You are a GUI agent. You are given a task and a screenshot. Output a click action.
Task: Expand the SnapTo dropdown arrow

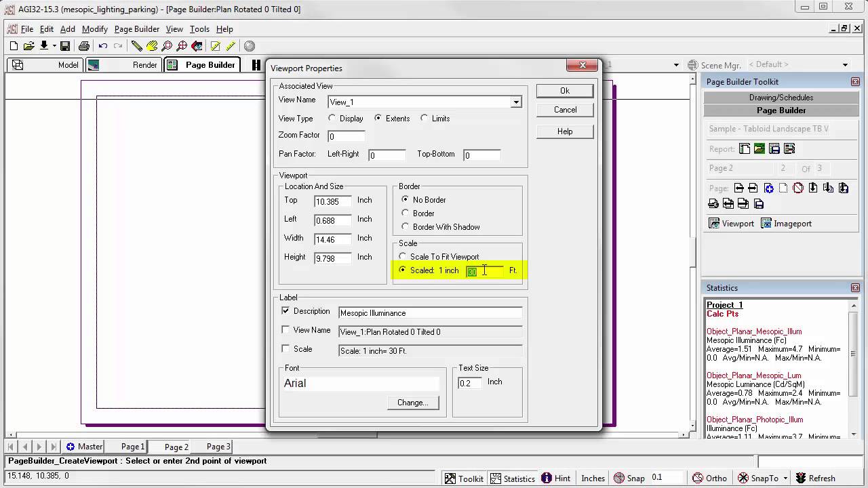click(x=785, y=478)
